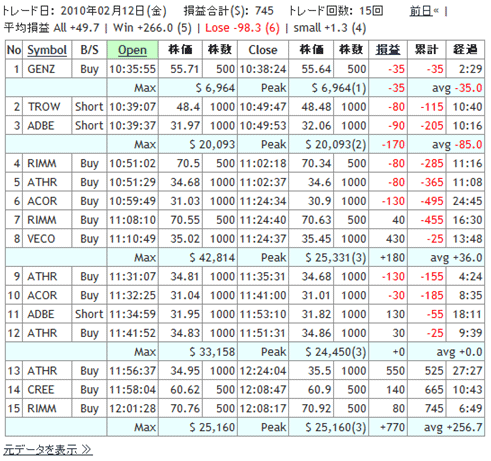Screen dimensions: 491x461
Task: Sort table by 損益 column header
Action: point(388,50)
